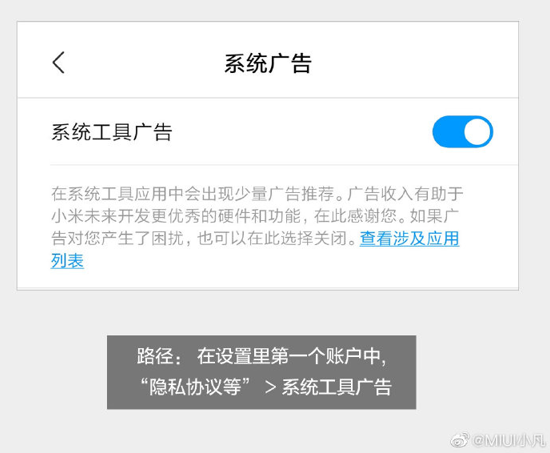The height and width of the screenshot is (453, 550).
Task: Click the description line starting with 在系统工具应用中
Action: (x=257, y=194)
